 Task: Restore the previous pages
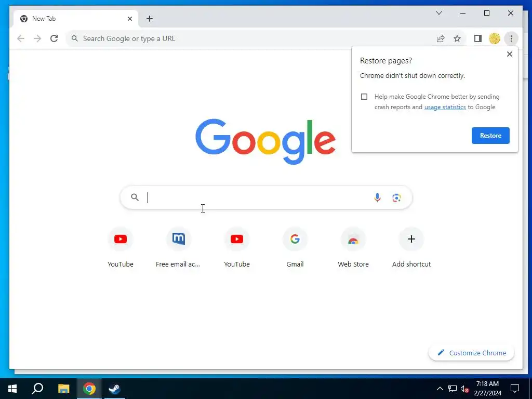(490, 136)
